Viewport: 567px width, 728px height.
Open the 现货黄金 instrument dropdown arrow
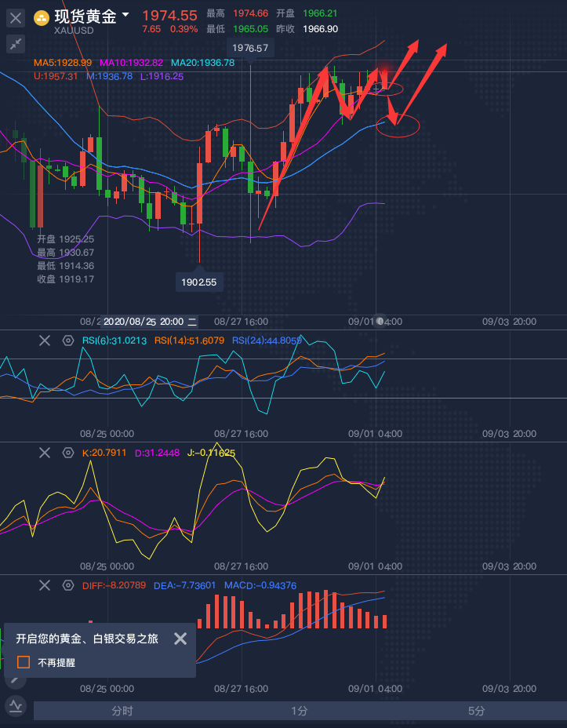[x=125, y=16]
